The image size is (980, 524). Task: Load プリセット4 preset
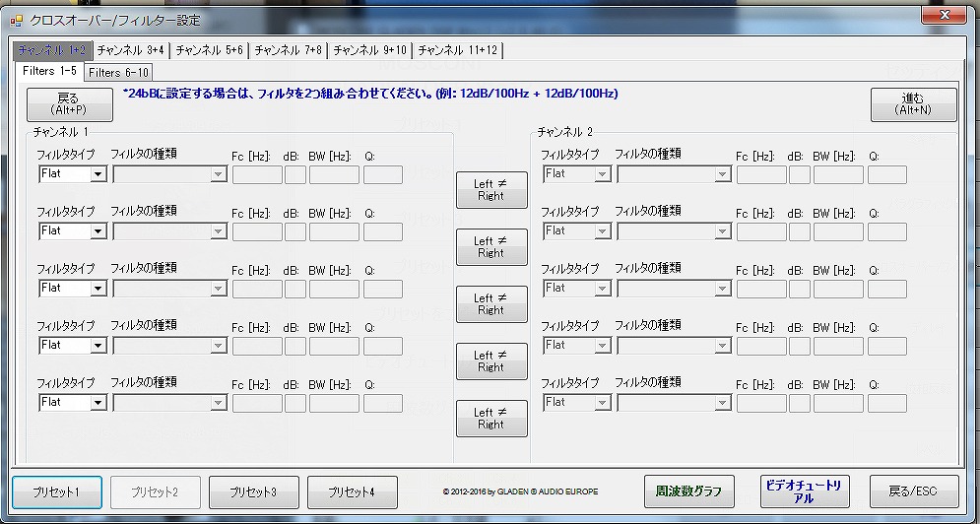point(352,491)
